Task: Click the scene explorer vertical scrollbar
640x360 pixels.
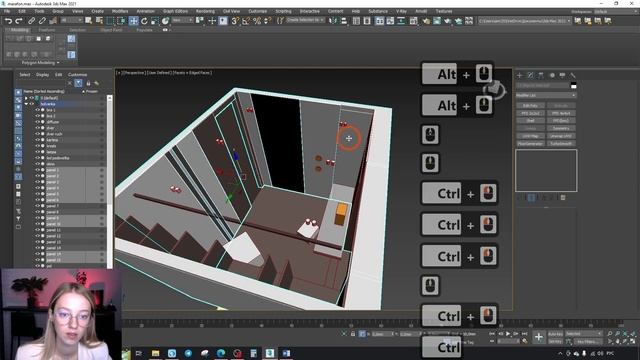Action: [x=109, y=182]
